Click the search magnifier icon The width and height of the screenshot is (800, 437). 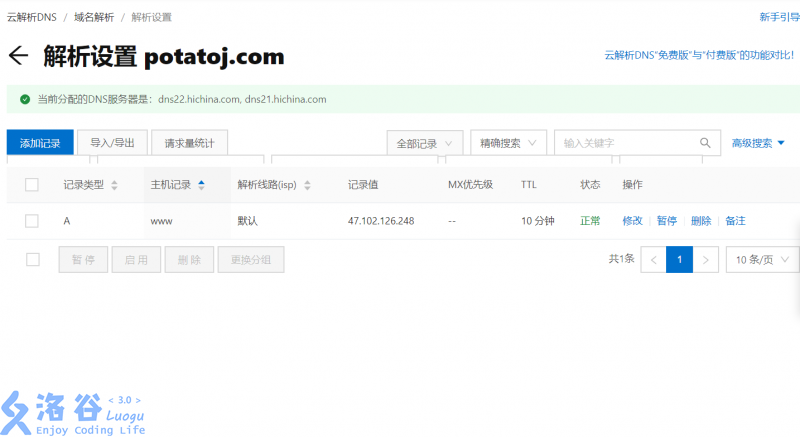tap(705, 143)
